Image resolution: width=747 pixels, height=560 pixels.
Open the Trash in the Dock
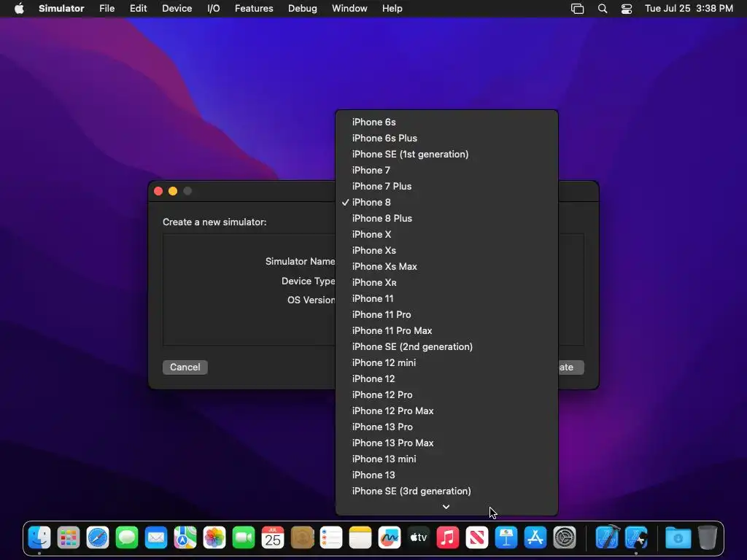pos(708,538)
